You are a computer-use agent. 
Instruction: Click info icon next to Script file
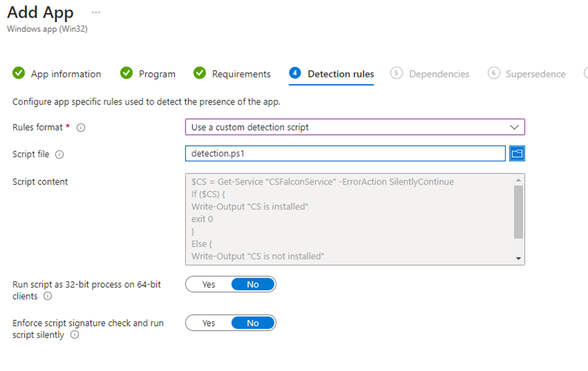(59, 154)
